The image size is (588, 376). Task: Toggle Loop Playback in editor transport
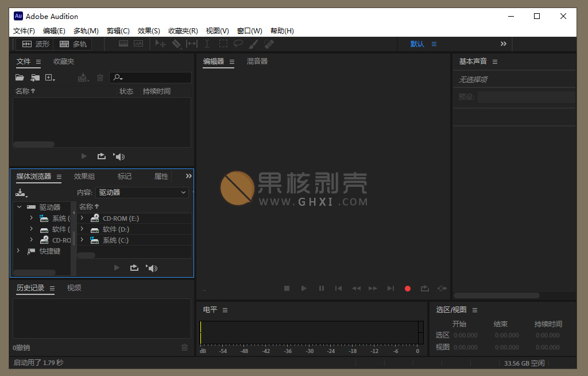[425, 289]
